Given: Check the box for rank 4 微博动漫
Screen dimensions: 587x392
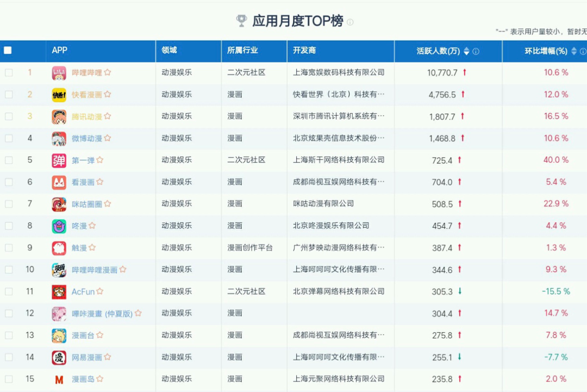Looking at the screenshot, I should 9,138.
